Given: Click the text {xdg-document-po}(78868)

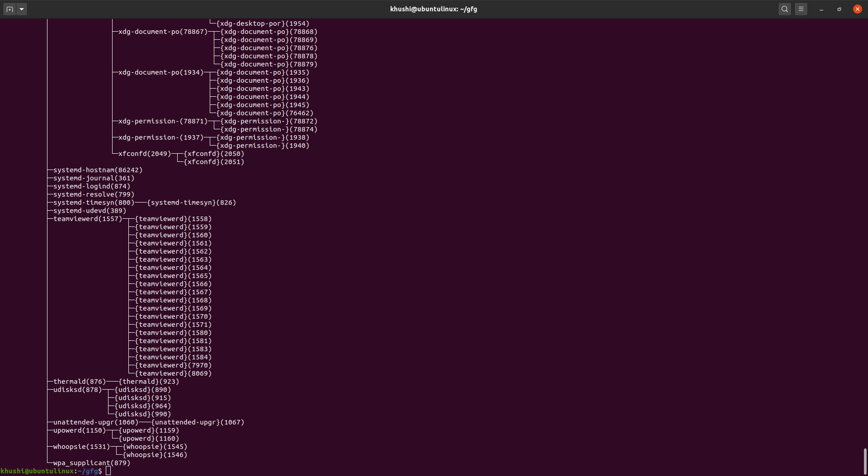Looking at the screenshot, I should pyautogui.click(x=269, y=32).
